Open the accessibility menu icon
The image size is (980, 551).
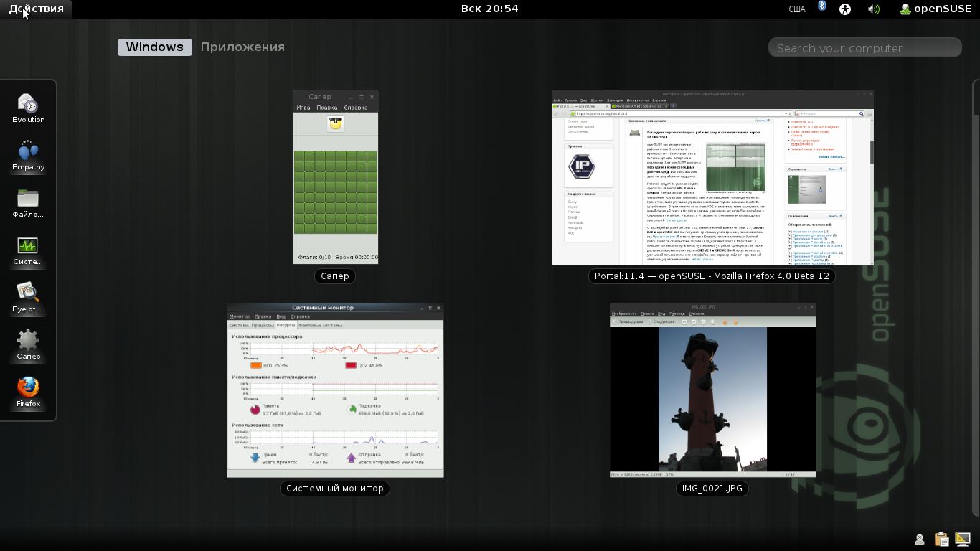click(x=845, y=9)
